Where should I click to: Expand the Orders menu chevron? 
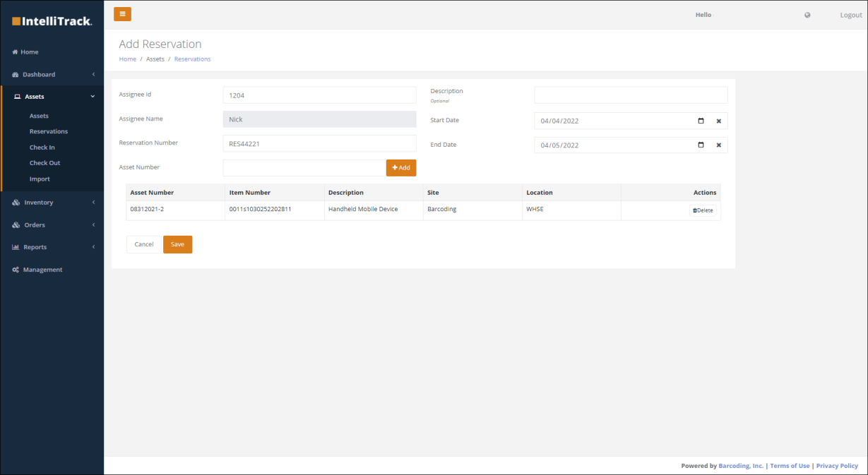click(x=93, y=225)
